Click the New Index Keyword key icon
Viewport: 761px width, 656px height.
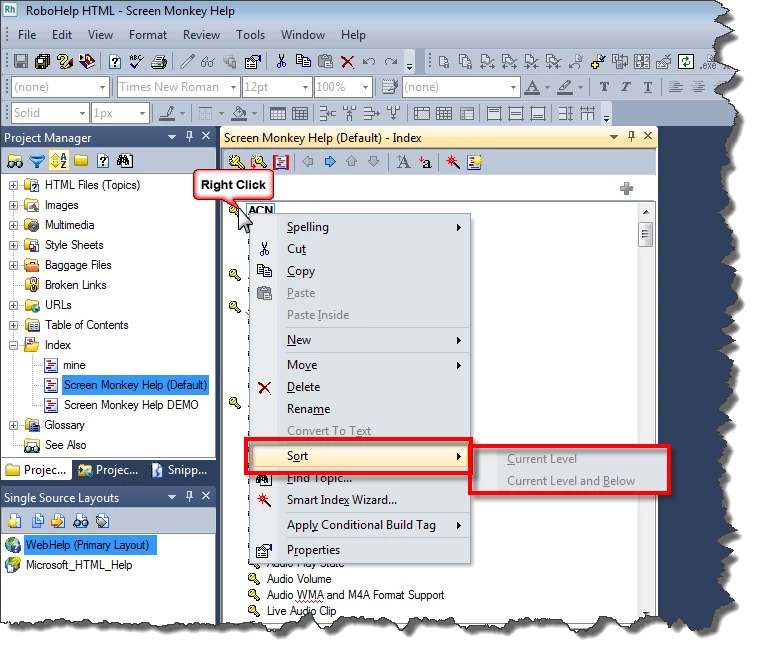pos(236,162)
